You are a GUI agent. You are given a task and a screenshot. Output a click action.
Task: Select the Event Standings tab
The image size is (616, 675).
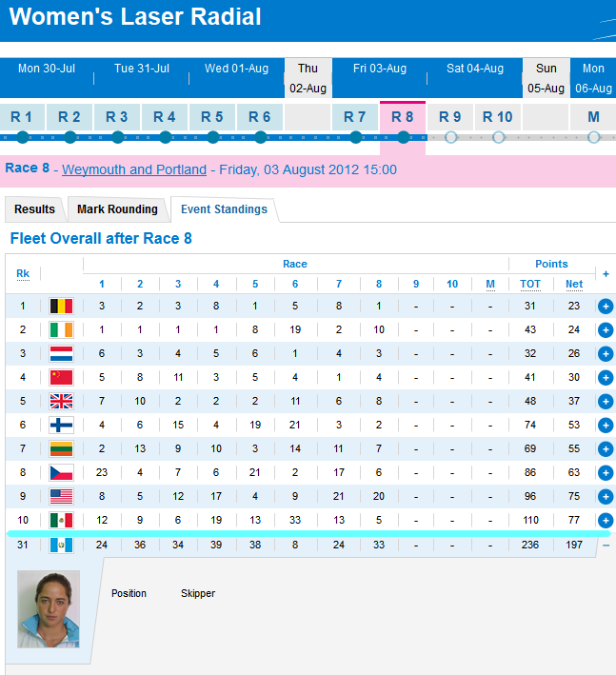[224, 209]
